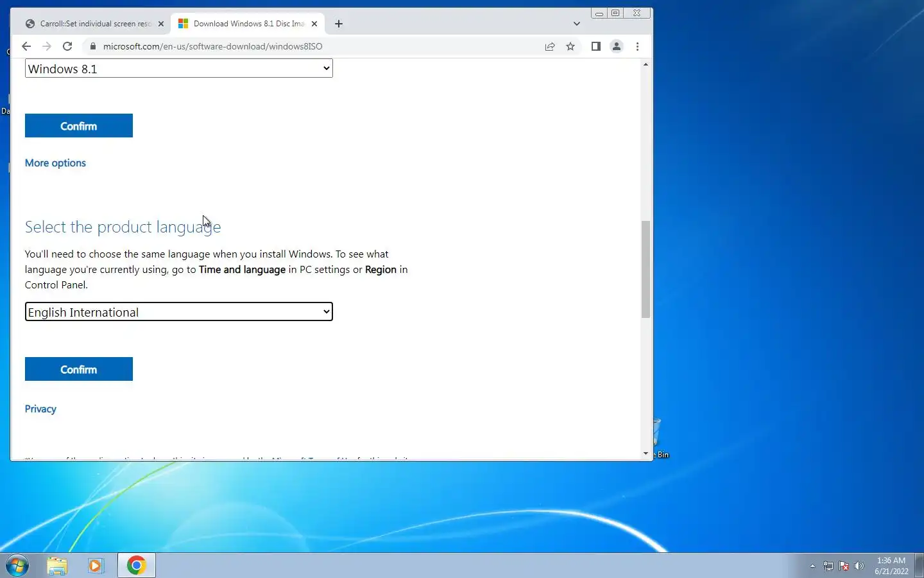This screenshot has width=924, height=578.
Task: Click the bold Time and language text
Action: [x=242, y=270]
